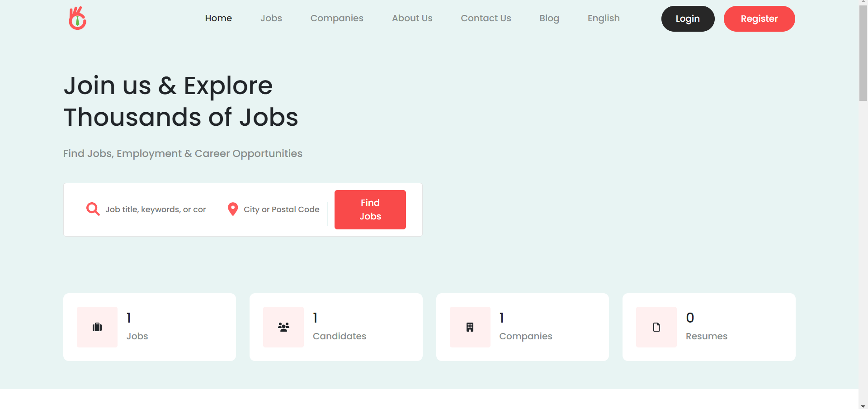Navigate to the Companies page
Viewport: 868px width, 409px height.
coord(337,19)
